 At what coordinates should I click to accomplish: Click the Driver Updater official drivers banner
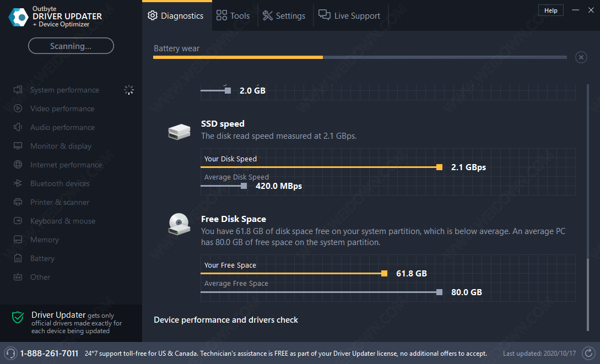point(71,322)
